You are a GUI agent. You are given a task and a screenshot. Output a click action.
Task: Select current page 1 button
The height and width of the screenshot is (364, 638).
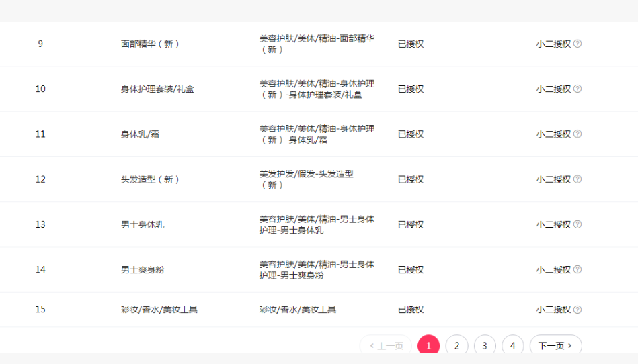pyautogui.click(x=428, y=346)
